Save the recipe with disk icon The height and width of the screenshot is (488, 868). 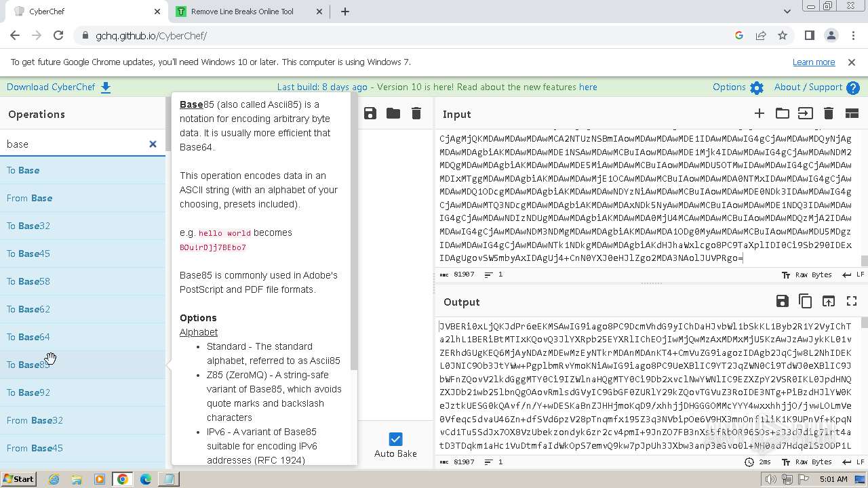point(370,113)
